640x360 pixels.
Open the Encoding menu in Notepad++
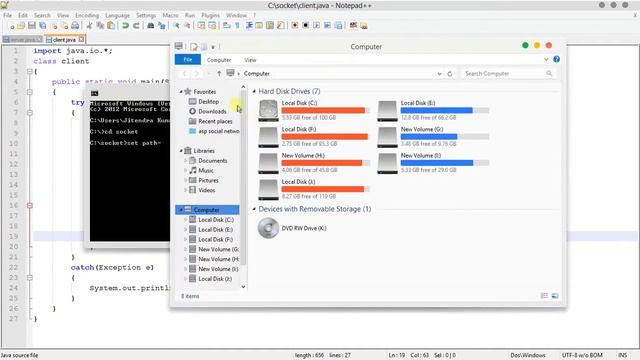coord(87,15)
